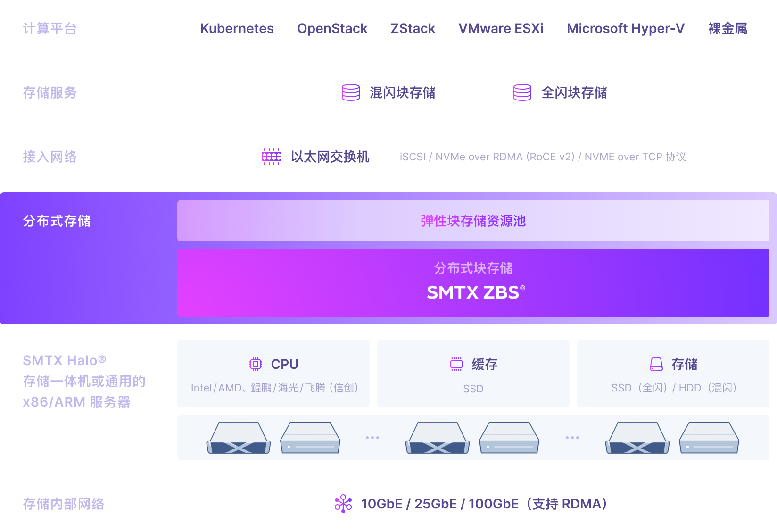Click the 10GbE / 25GbE / 100GbE text

tap(484, 504)
